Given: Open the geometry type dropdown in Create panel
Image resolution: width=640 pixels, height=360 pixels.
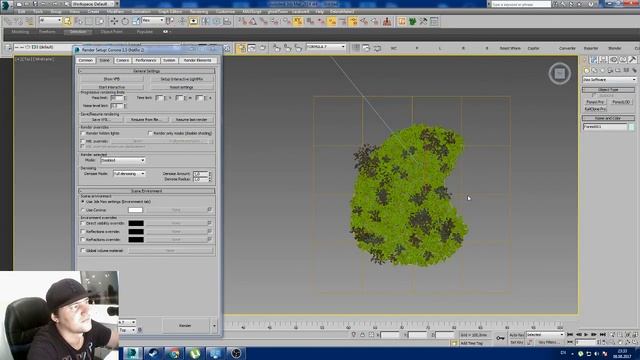Looking at the screenshot, I should [609, 80].
